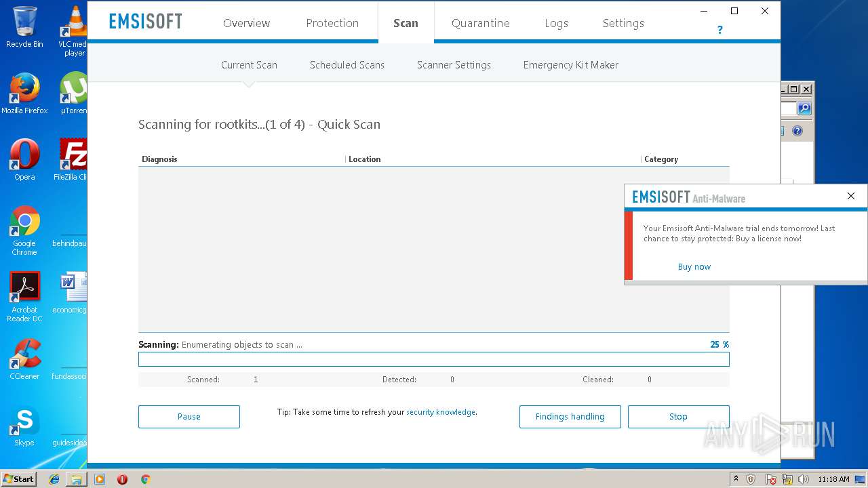Viewport: 868px width, 488px height.
Task: Select the Acrobat Reader DC icon
Action: tap(24, 297)
